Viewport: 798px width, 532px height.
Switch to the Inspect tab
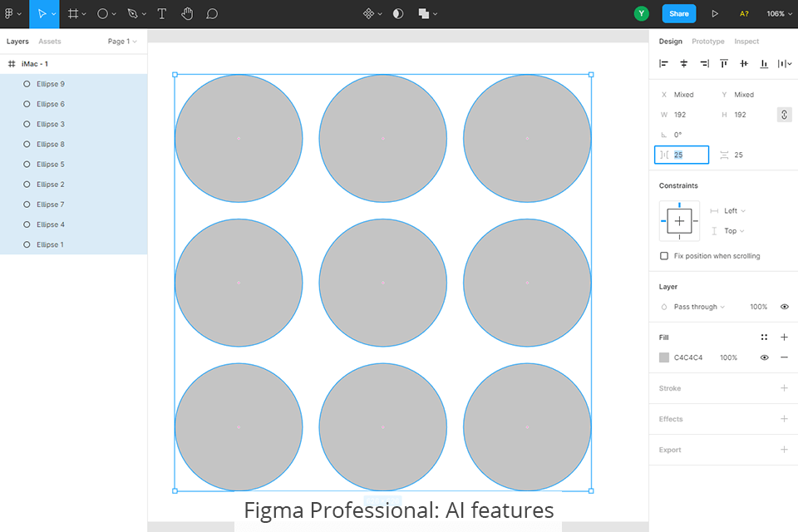(746, 42)
